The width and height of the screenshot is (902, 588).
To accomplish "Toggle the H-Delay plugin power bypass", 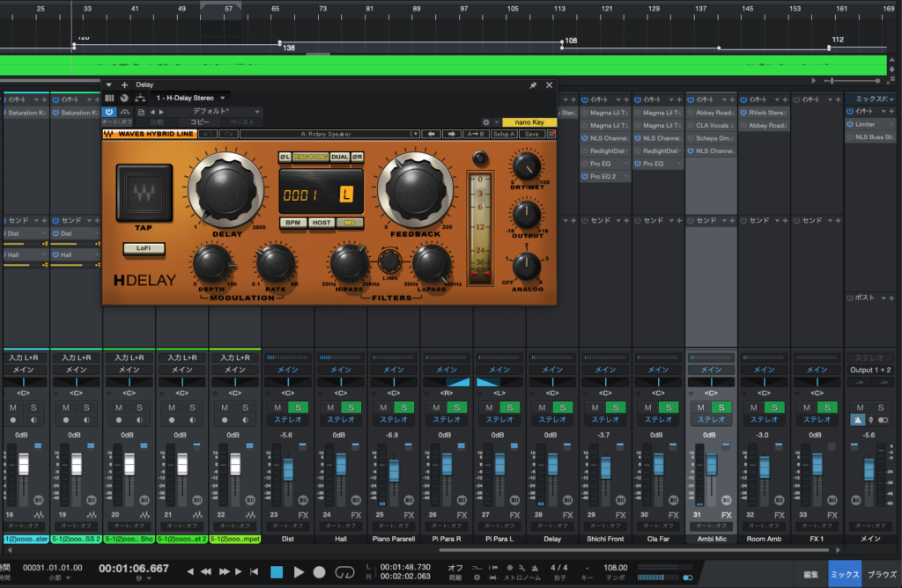I will (109, 112).
